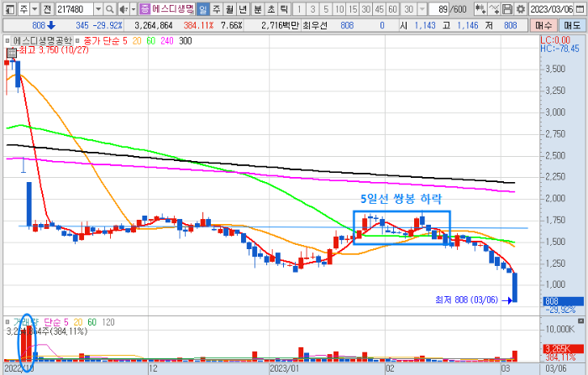
Task: Click the grid table icon beside 최고 3,750
Action: [x=12, y=53]
